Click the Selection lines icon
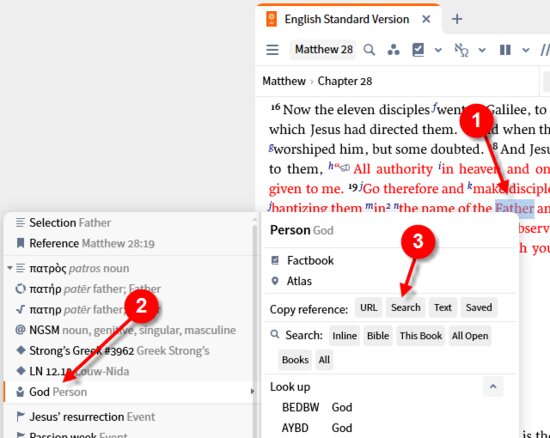Image resolution: width=550 pixels, height=438 pixels. [x=21, y=222]
